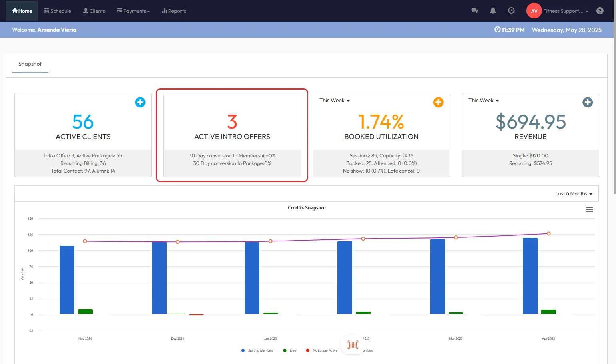Toggle No Longer Active legend series
The width and height of the screenshot is (616, 364).
pyautogui.click(x=325, y=350)
